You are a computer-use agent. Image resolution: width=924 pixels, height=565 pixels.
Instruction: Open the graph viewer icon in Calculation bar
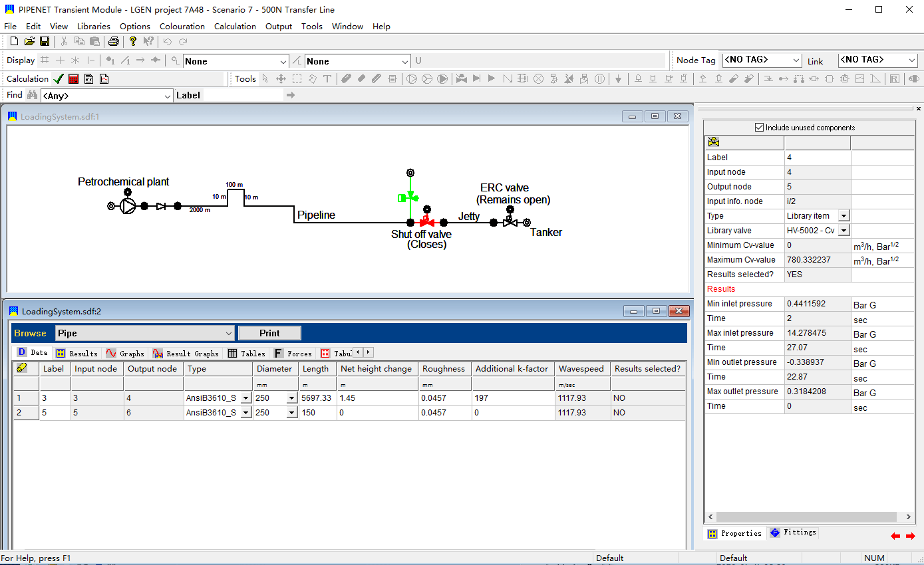point(104,78)
